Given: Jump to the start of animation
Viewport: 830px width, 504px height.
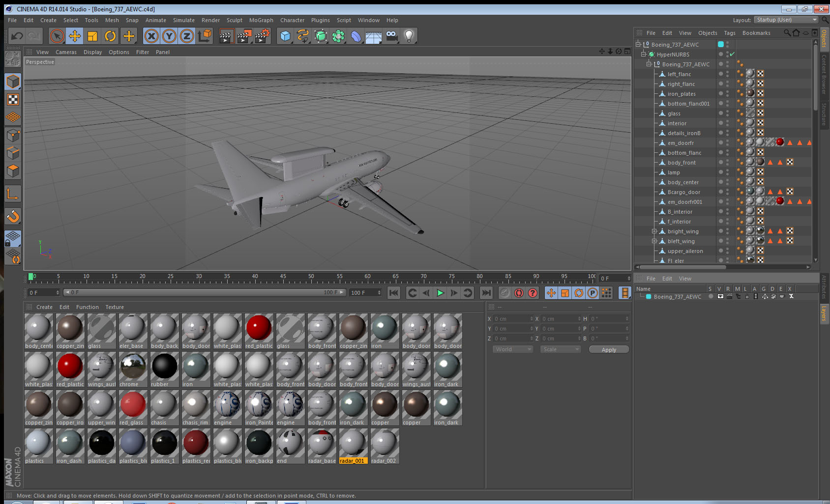Looking at the screenshot, I should pos(394,293).
